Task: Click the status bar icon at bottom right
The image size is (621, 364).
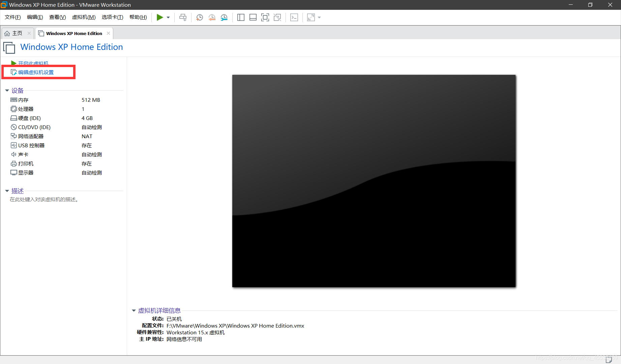Action: point(609,360)
